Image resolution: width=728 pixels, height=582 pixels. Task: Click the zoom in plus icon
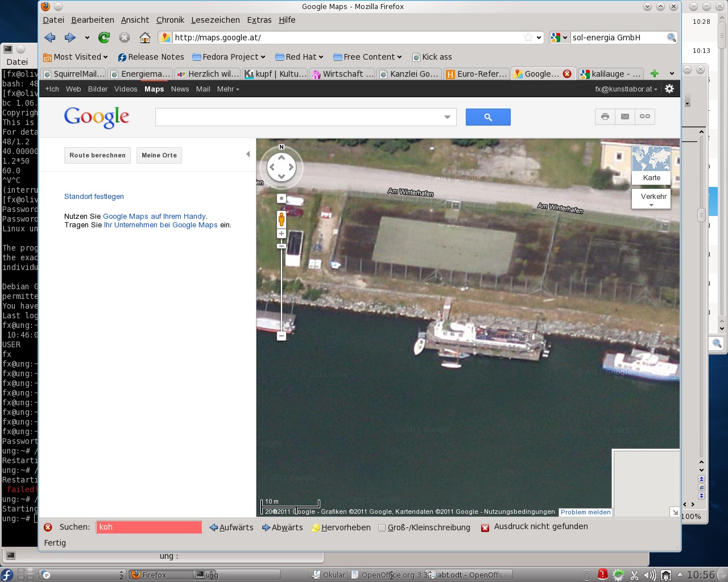(281, 233)
